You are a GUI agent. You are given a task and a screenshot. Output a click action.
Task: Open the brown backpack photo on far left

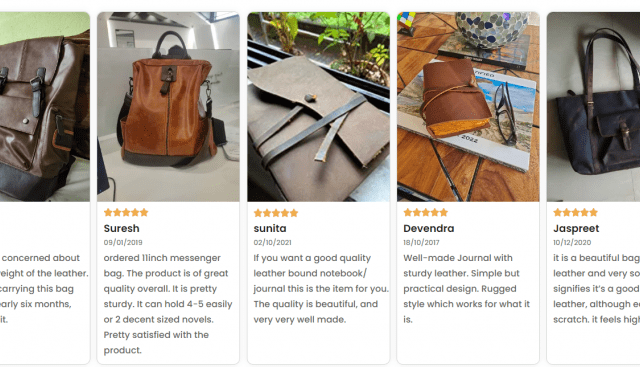pos(45,107)
